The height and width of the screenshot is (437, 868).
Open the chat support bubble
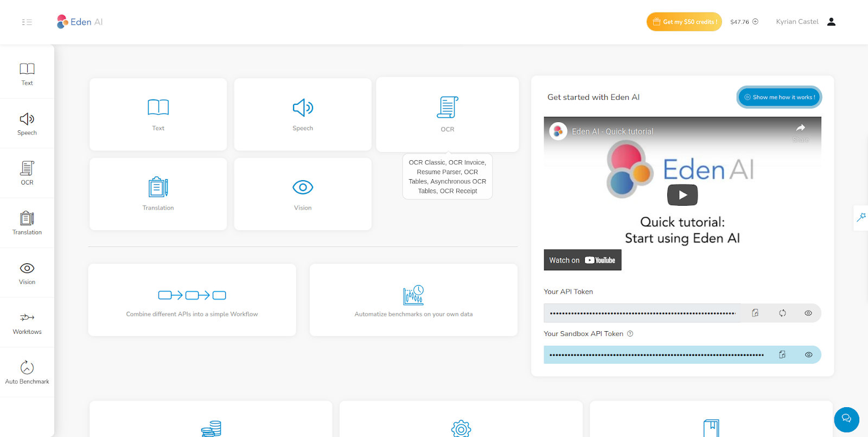pyautogui.click(x=846, y=419)
